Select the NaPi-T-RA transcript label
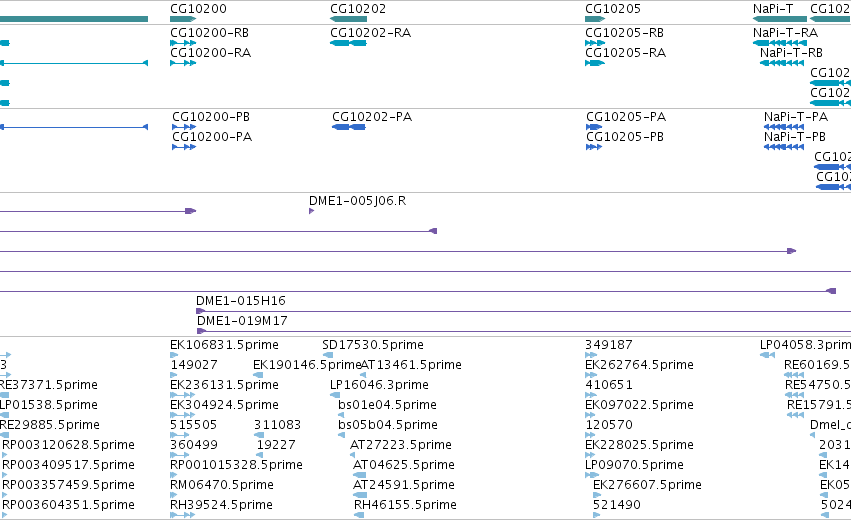Image resolution: width=851 pixels, height=520 pixels. 785,33
